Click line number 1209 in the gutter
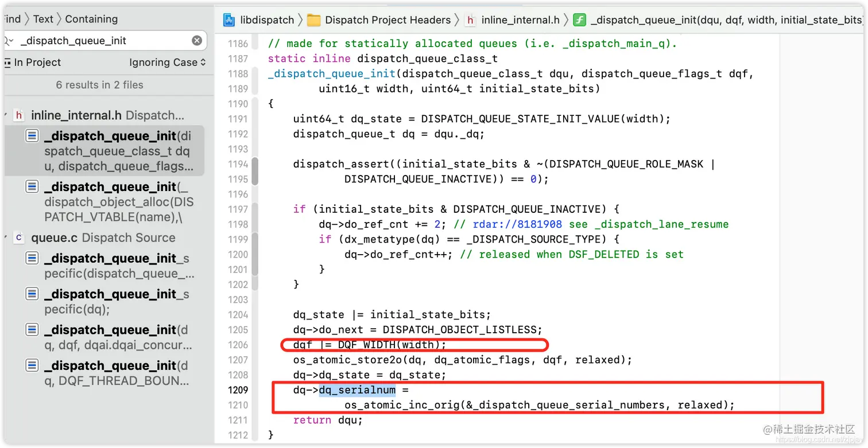Image resolution: width=868 pixels, height=448 pixels. pos(238,390)
